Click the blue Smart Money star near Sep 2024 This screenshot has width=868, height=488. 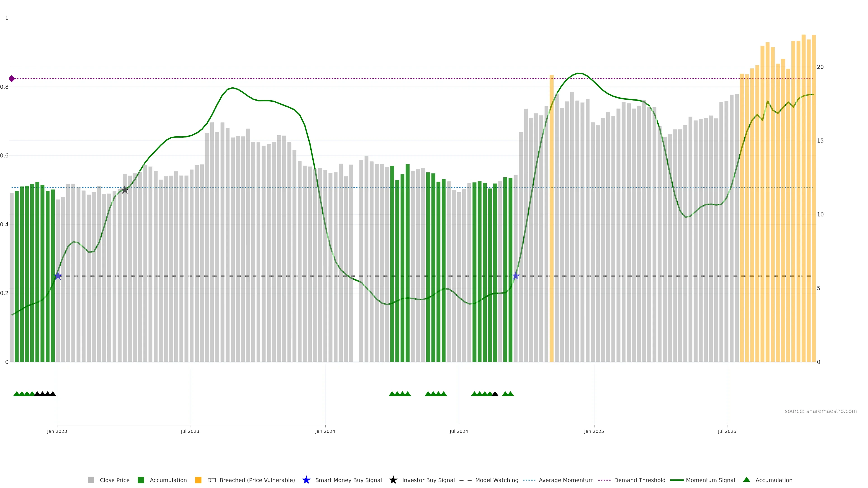(516, 276)
